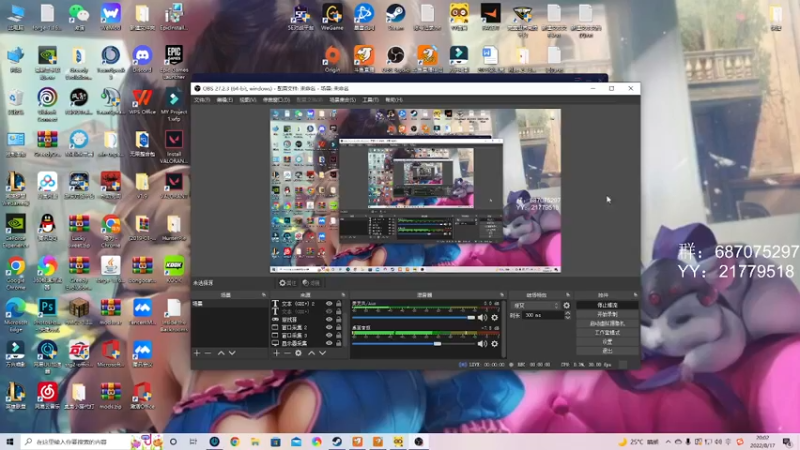Viewport: 800px width, 450px height.
Task: Open the Windows Start menu
Action: 10,442
